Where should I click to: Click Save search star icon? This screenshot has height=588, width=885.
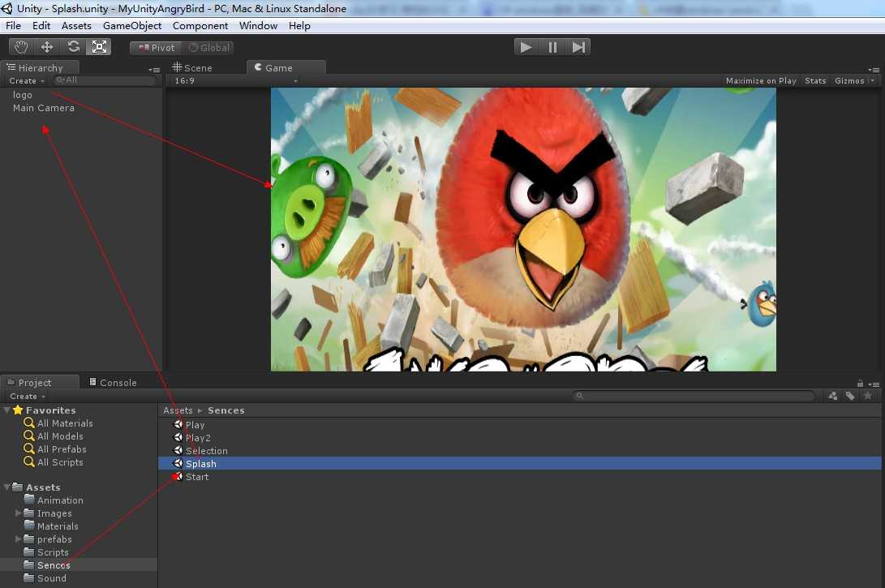click(867, 396)
